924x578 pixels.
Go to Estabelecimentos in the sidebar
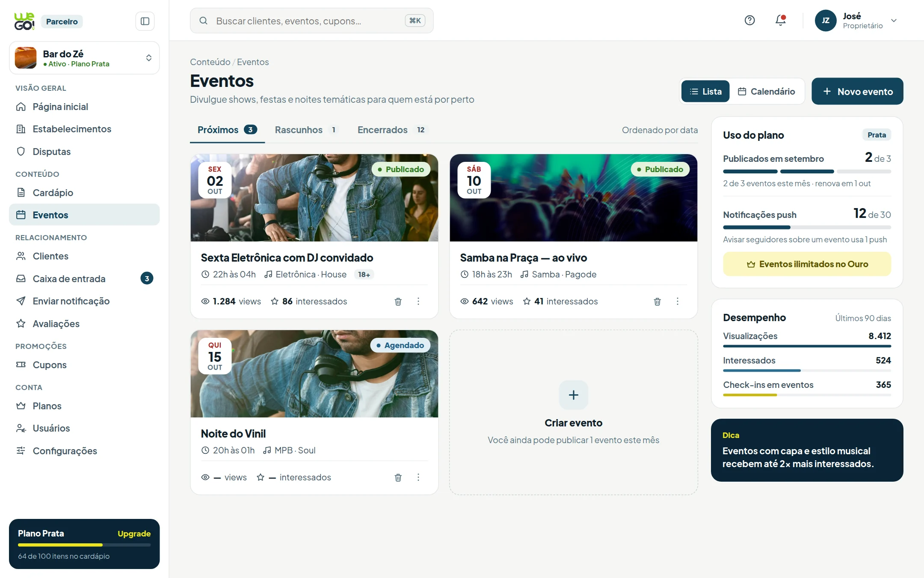pyautogui.click(x=84, y=129)
